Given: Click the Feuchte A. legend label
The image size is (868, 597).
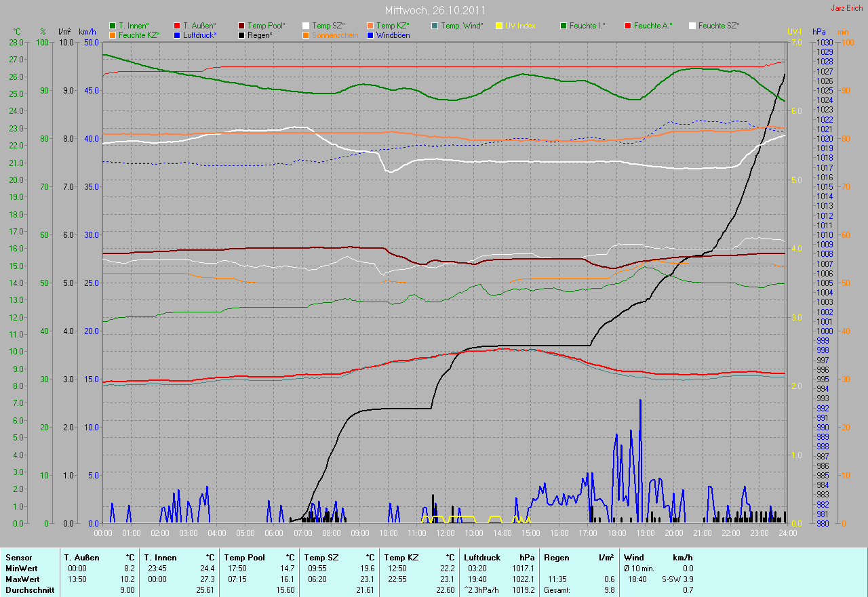Looking at the screenshot, I should 653,26.
